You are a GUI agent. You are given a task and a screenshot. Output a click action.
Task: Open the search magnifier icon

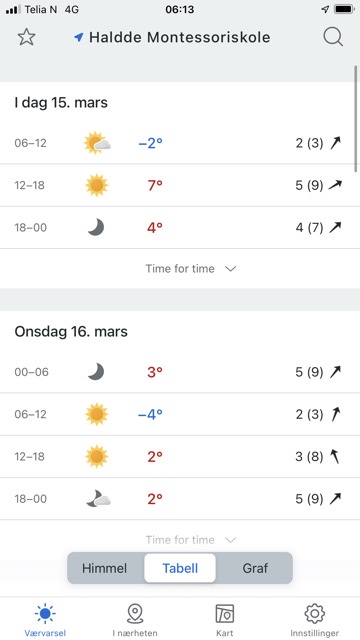pos(333,37)
